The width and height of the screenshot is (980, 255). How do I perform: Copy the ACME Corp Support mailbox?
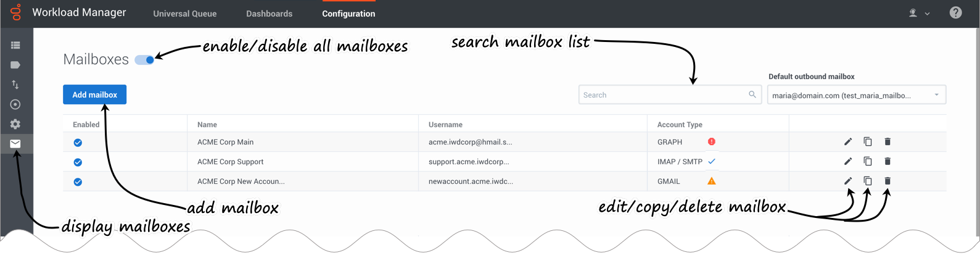pyautogui.click(x=868, y=161)
